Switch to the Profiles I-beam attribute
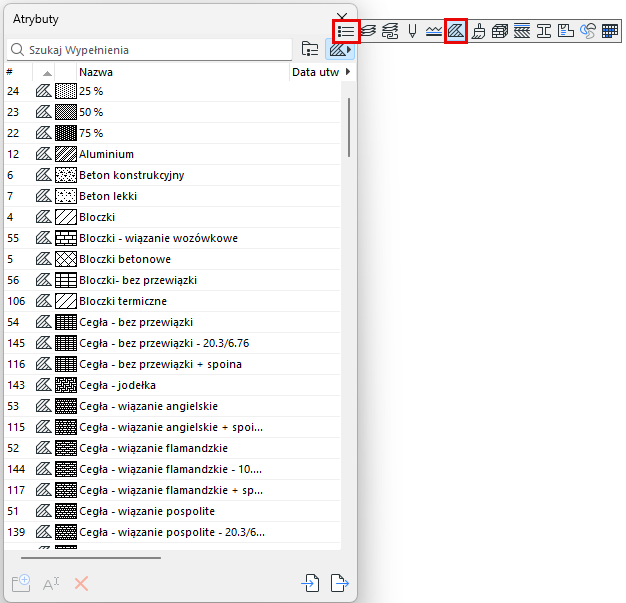This screenshot has height=603, width=626. click(x=544, y=31)
